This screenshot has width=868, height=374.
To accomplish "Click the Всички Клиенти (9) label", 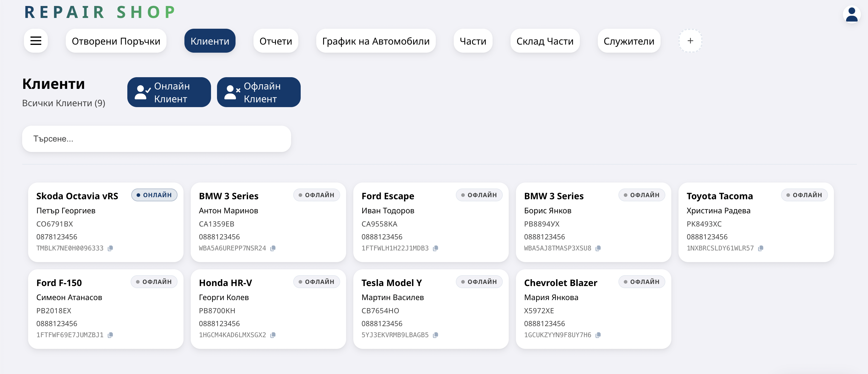I will [64, 103].
